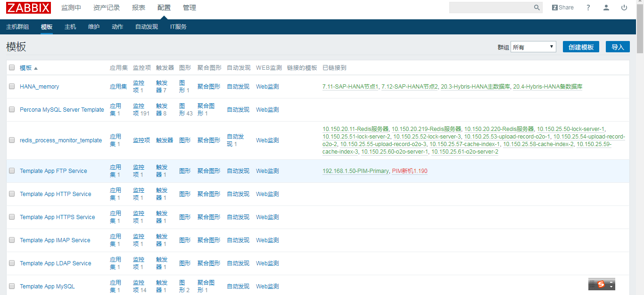Check the HANA_memory template checkbox
644x295 pixels.
coord(12,87)
